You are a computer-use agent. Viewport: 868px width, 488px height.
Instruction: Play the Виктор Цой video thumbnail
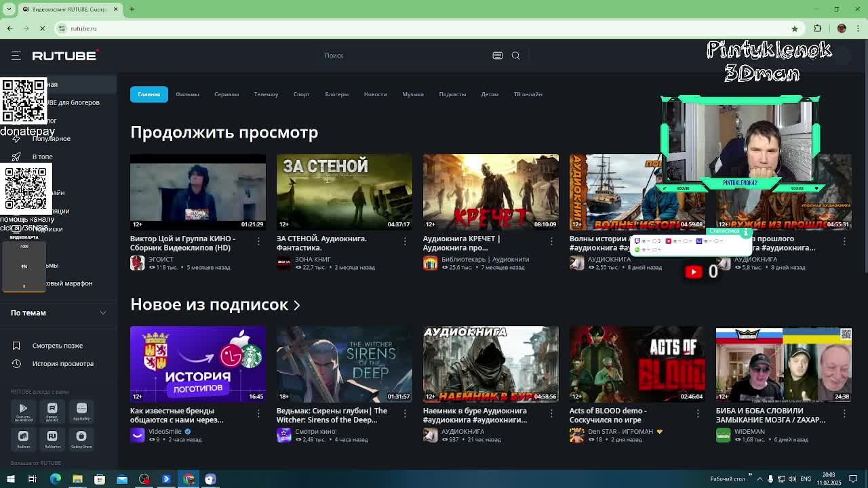click(x=198, y=192)
